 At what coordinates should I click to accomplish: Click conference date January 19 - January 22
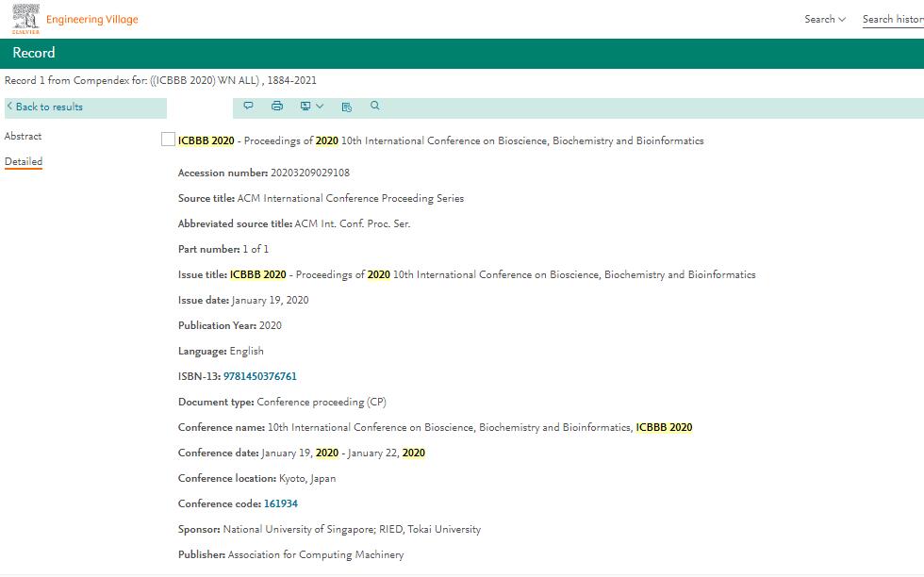click(x=343, y=453)
